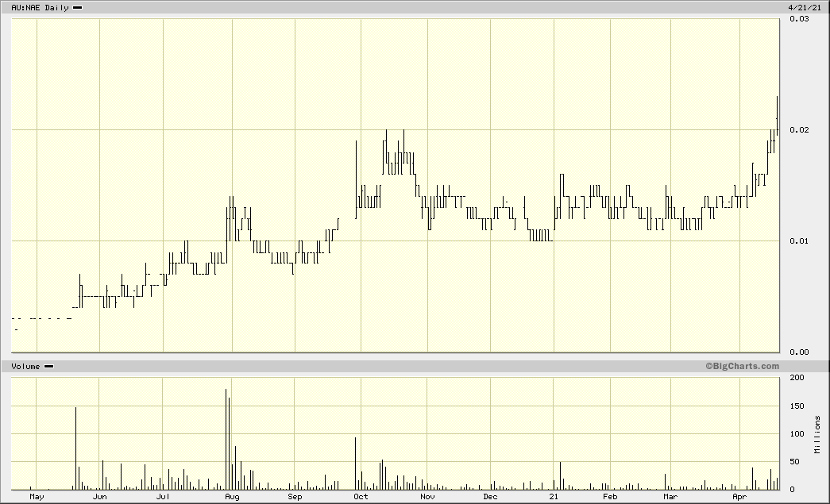Image resolution: width=830 pixels, height=504 pixels.
Task: Select the May label on time axis
Action: [x=37, y=497]
